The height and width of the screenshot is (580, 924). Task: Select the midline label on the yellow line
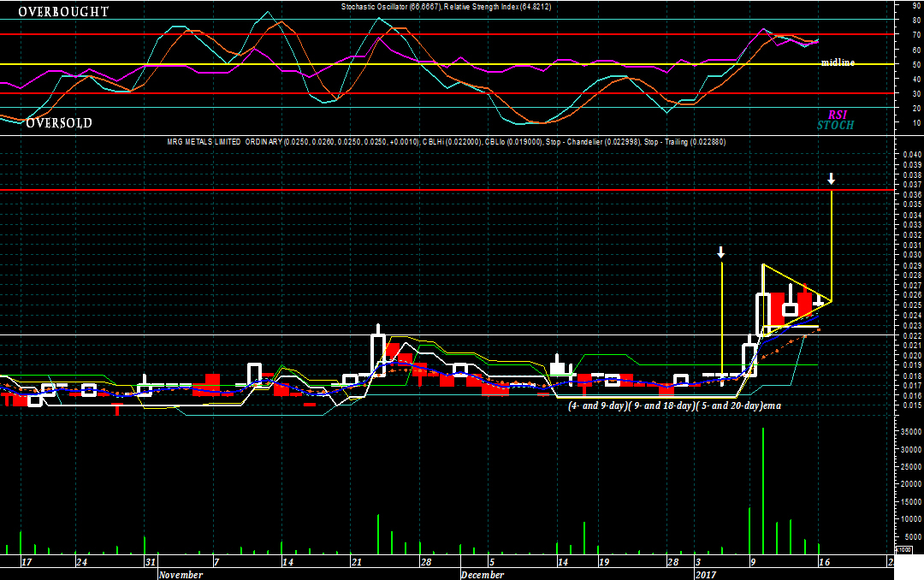pyautogui.click(x=838, y=62)
